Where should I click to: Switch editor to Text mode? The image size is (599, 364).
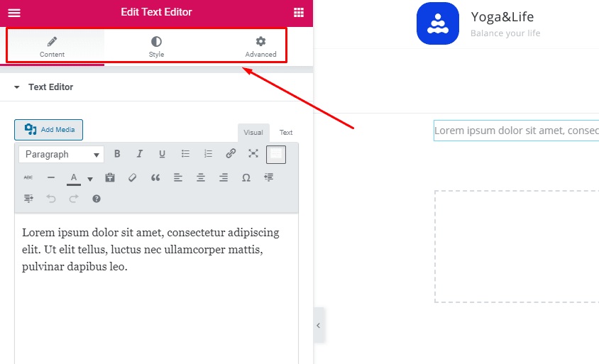click(285, 133)
